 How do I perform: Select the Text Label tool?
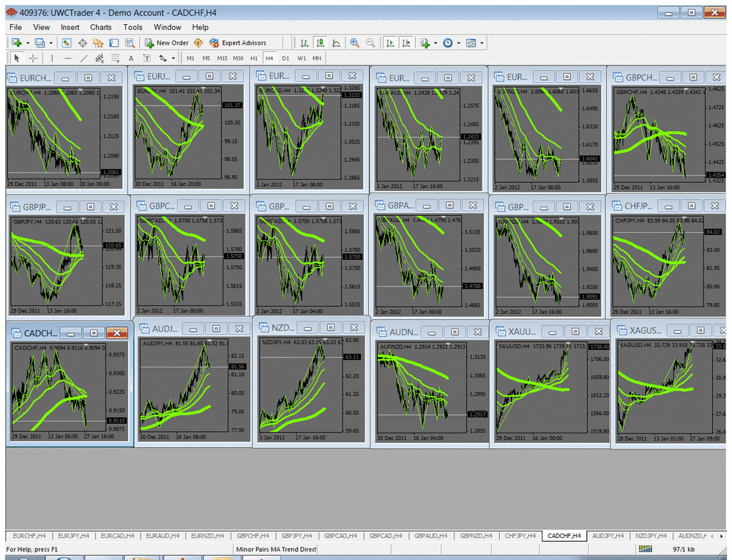point(146,59)
